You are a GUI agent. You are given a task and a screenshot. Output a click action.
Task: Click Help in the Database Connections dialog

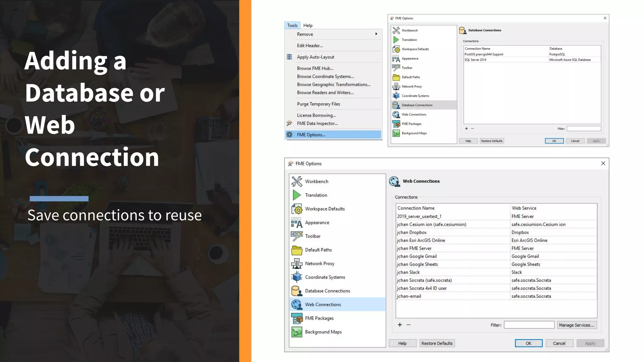coord(468,141)
